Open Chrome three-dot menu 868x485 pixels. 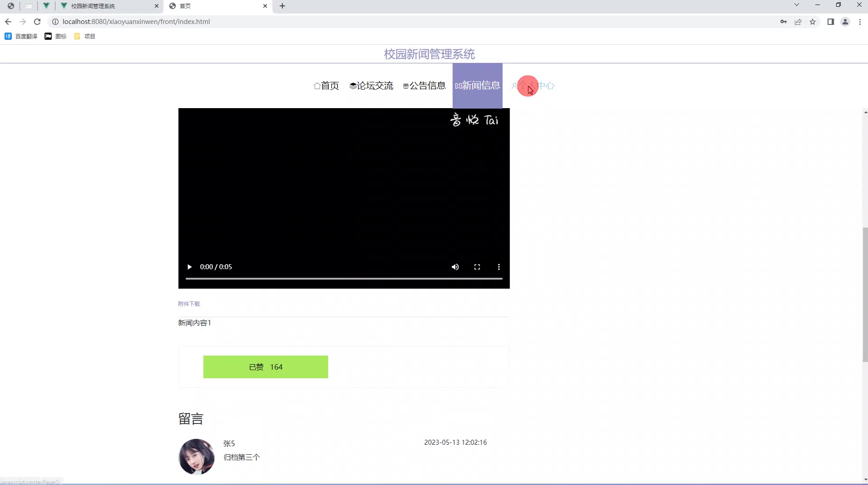(x=860, y=22)
